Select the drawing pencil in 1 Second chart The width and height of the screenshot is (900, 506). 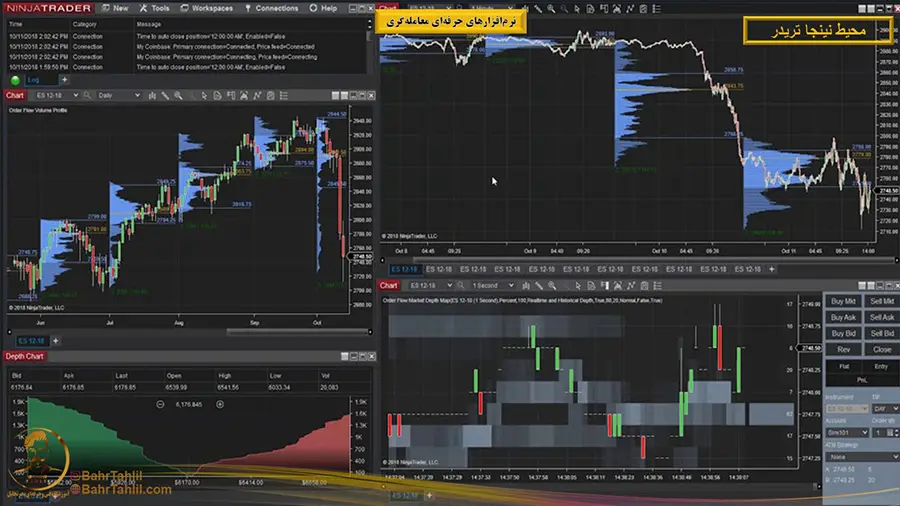[539, 286]
